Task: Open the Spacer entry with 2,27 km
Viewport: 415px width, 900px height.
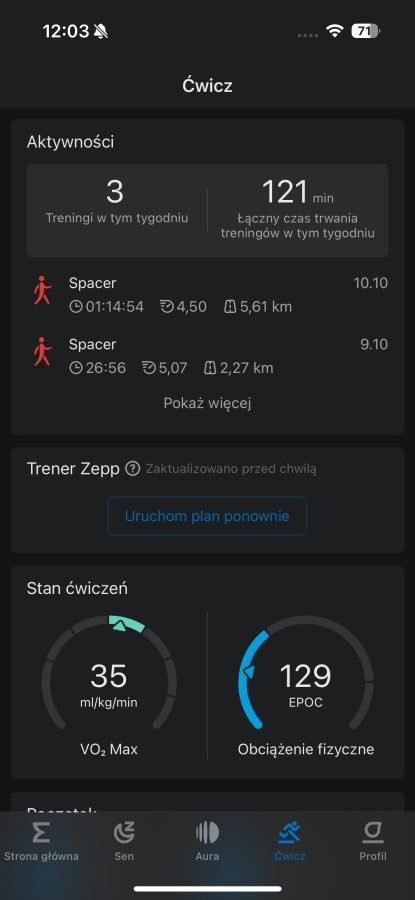Action: tap(207, 356)
